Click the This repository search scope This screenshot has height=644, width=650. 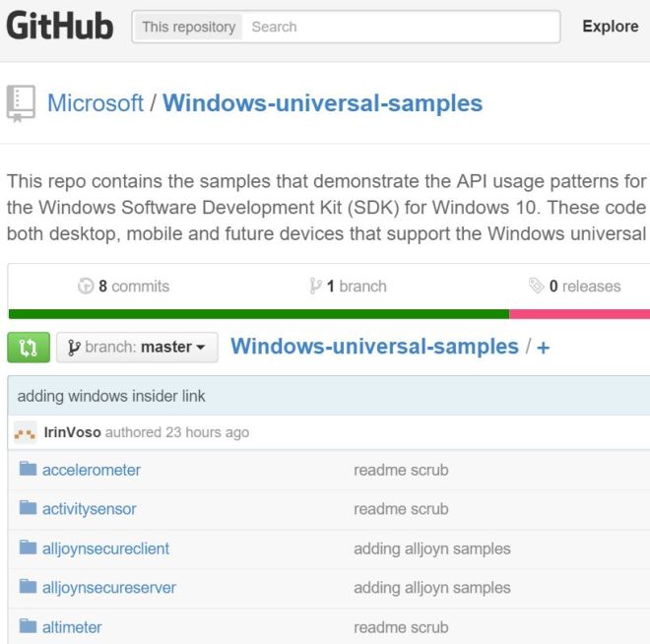(x=188, y=27)
